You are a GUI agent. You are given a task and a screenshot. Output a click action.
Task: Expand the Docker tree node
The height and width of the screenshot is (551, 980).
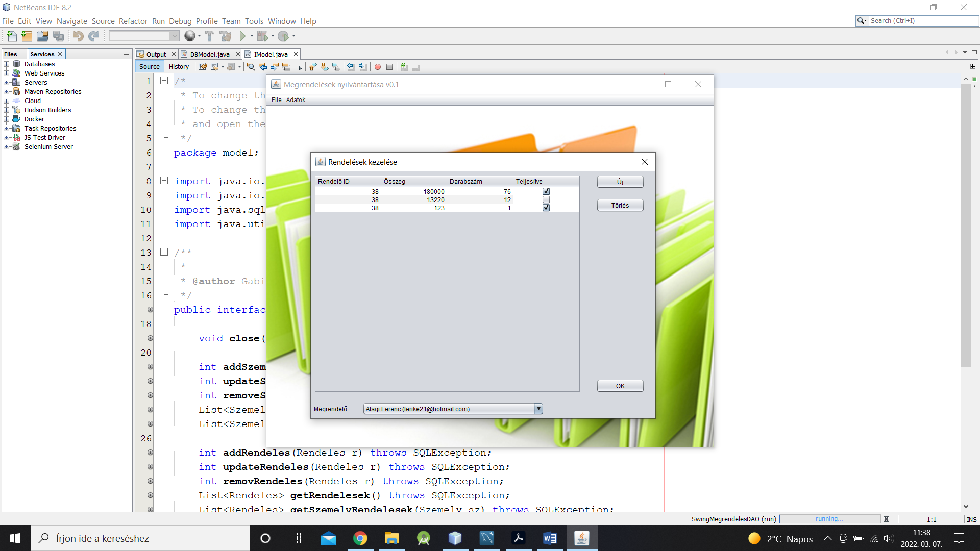(7, 119)
